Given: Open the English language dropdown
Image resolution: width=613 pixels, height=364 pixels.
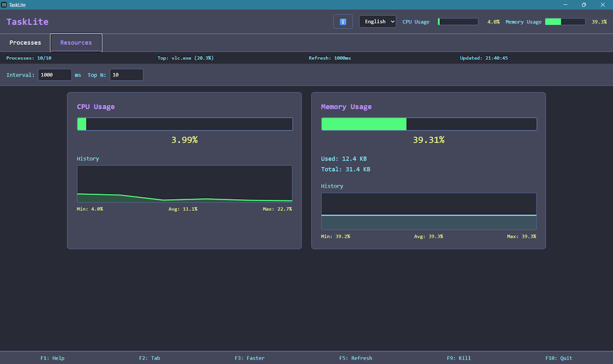Looking at the screenshot, I should (x=378, y=21).
